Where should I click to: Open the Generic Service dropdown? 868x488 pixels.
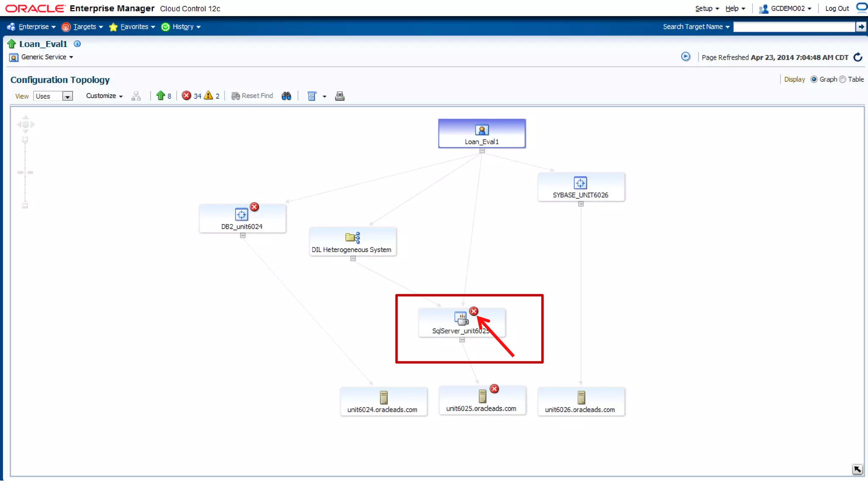point(47,57)
